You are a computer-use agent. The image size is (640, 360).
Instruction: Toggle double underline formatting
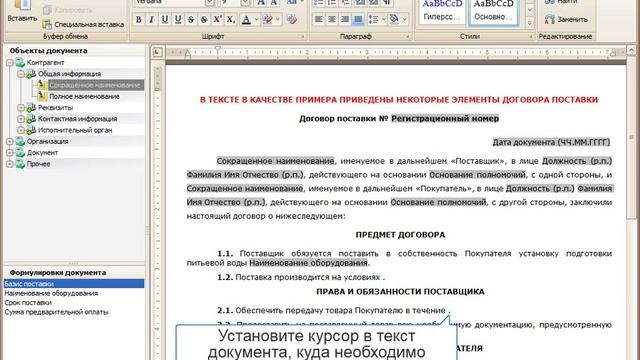178,19
